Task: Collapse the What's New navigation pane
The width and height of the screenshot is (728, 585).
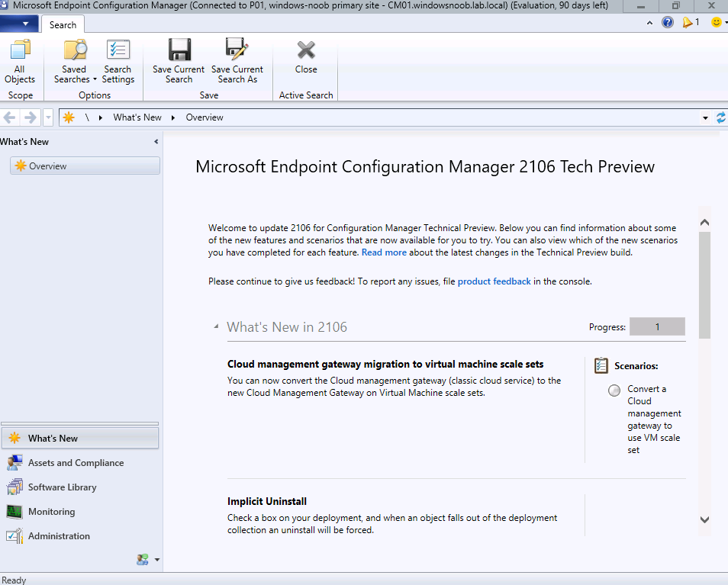Action: [x=156, y=142]
